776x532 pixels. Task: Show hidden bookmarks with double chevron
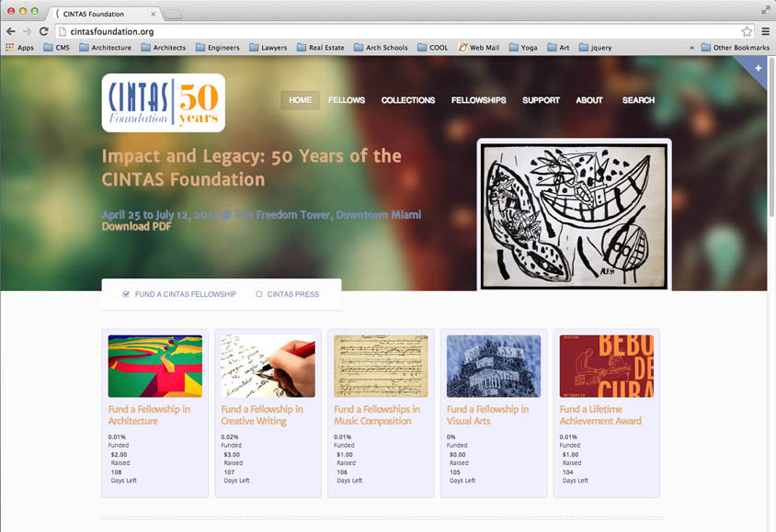(691, 48)
